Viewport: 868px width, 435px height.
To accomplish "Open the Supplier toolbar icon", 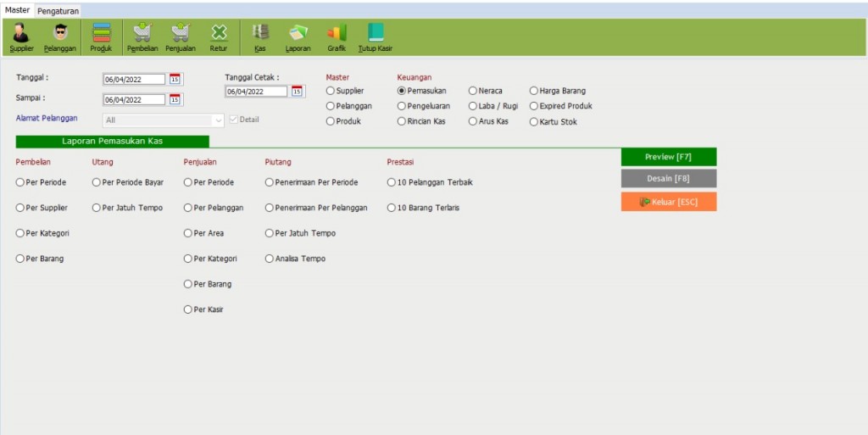I will tap(21, 37).
